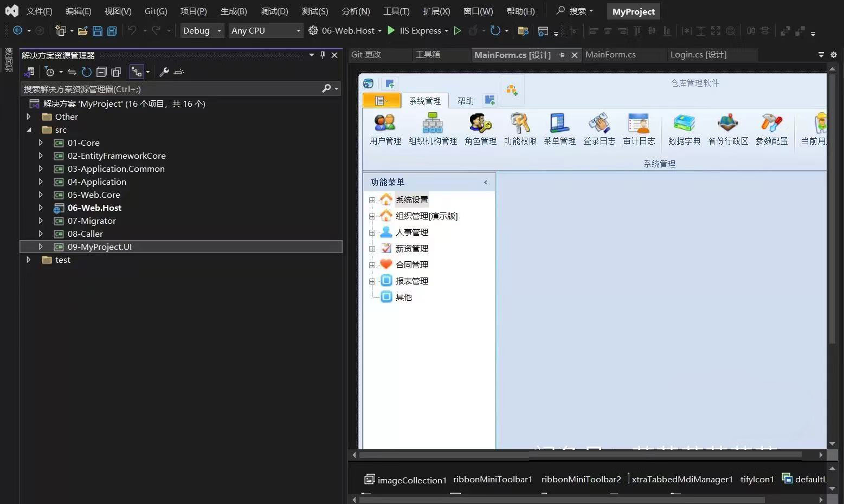
Task: Click the green Start debugging arrow
Action: tap(391, 30)
